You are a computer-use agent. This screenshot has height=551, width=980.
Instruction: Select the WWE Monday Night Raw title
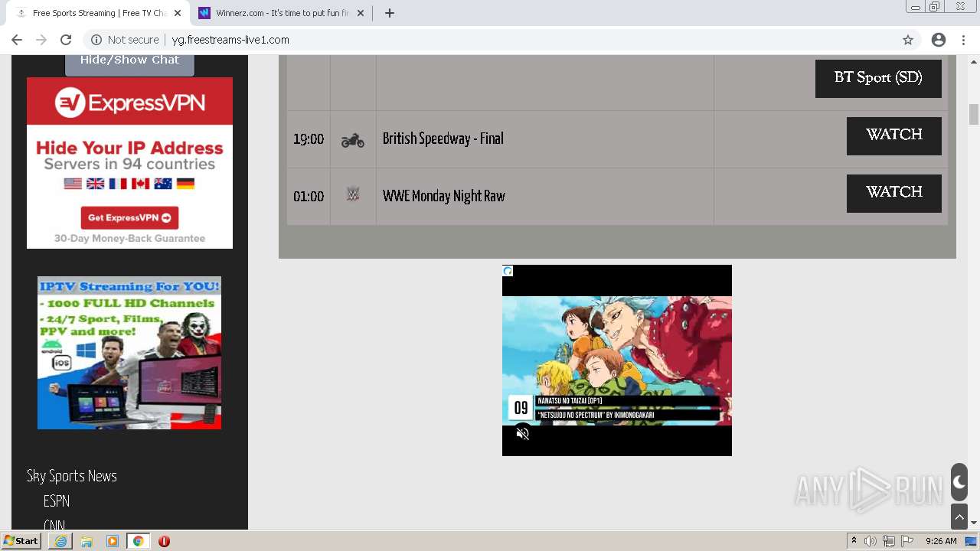(443, 196)
